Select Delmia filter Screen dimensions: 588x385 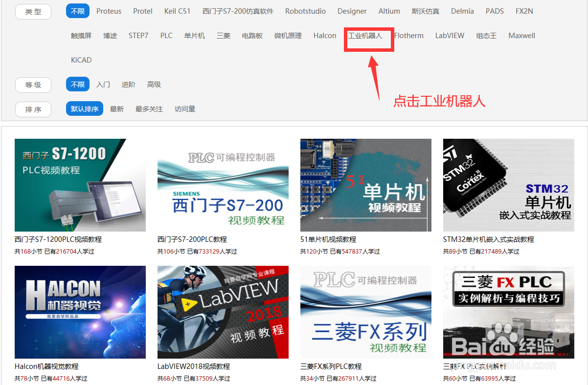pos(462,11)
